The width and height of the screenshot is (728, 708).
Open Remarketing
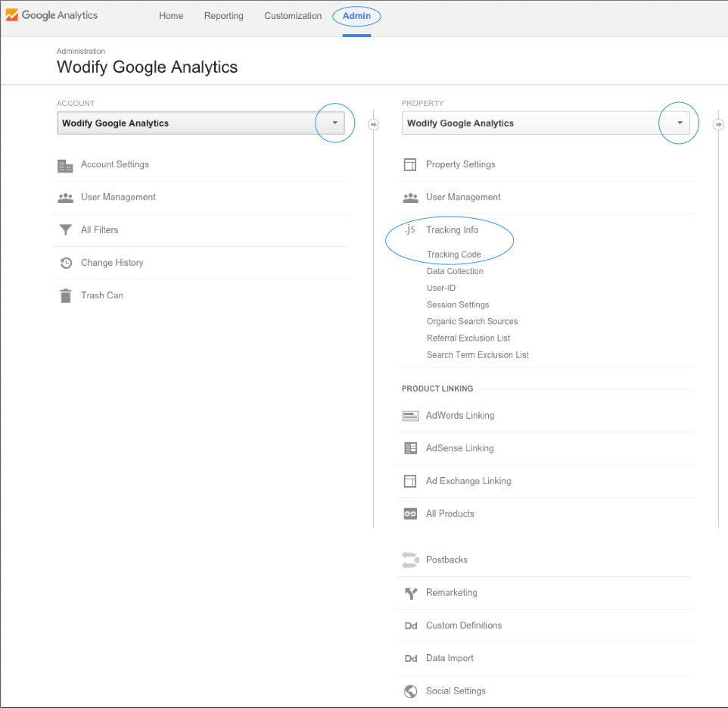coord(451,593)
